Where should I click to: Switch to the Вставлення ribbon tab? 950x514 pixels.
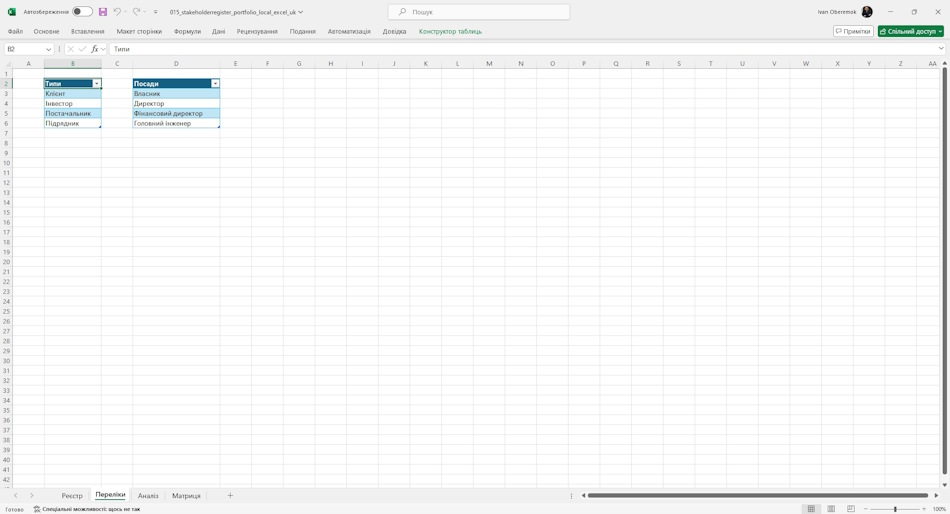(88, 32)
